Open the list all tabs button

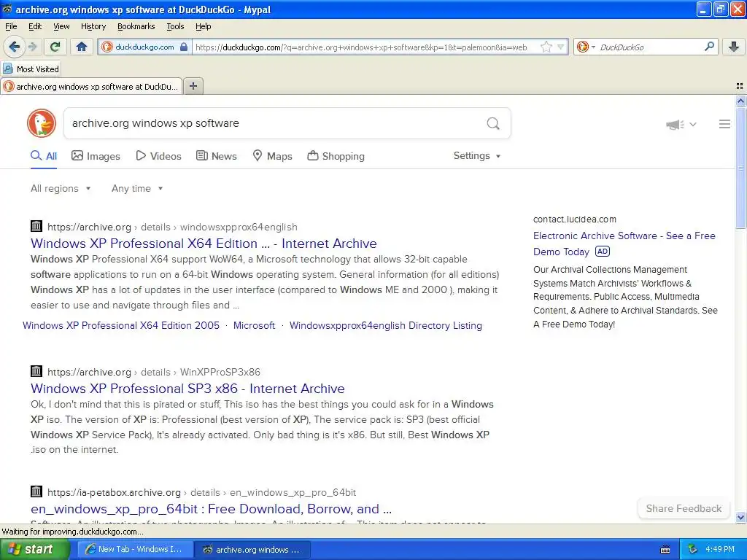(x=740, y=86)
